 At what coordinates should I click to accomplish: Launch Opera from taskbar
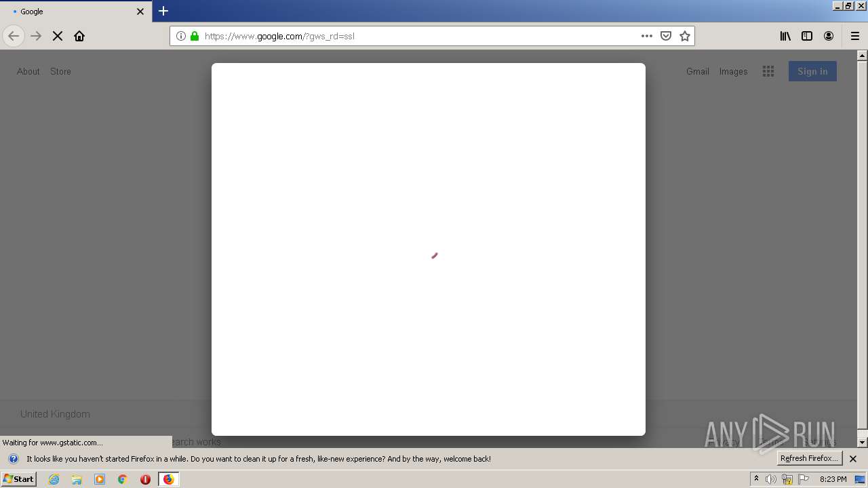[x=145, y=479]
